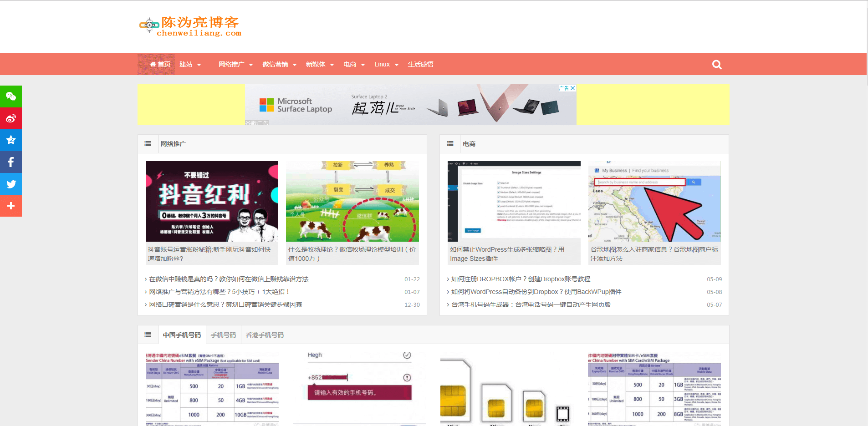The height and width of the screenshot is (426, 868).
Task: Open the search magnifier icon
Action: (x=716, y=64)
